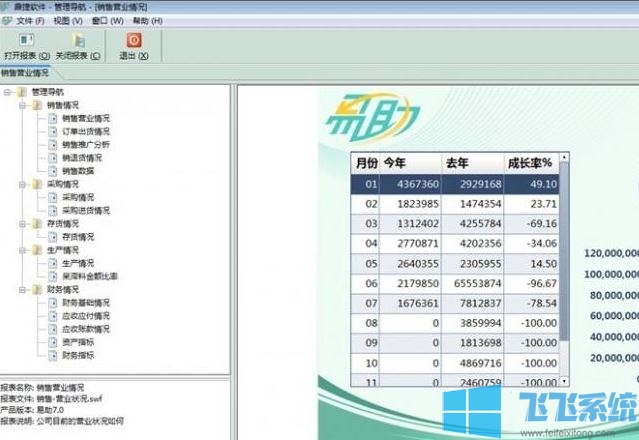Switch to the 销售营业情况 tab
639x440 pixels.
(26, 73)
